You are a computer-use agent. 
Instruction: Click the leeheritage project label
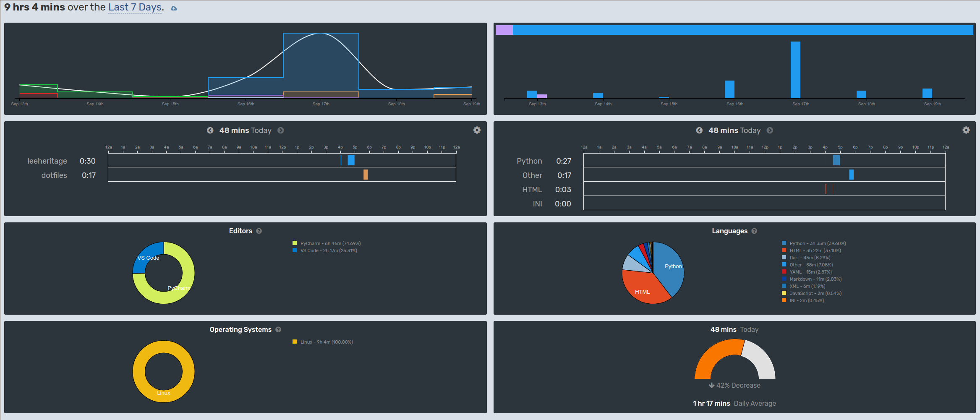(47, 161)
